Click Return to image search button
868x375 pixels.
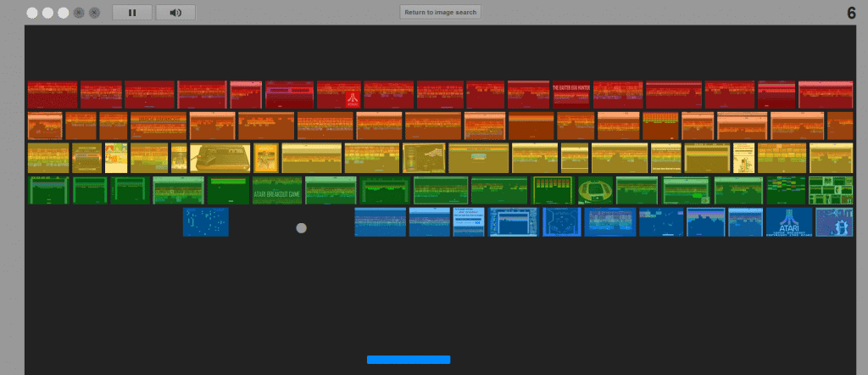tap(440, 12)
